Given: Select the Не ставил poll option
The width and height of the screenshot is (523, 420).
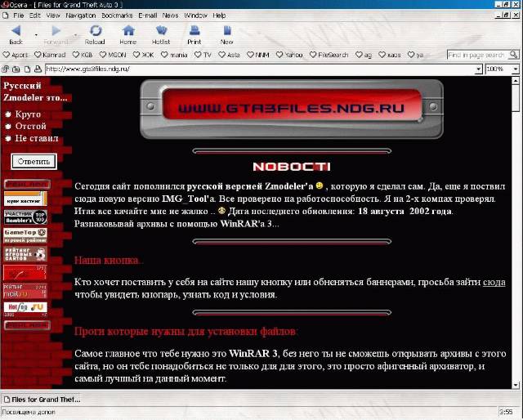Looking at the screenshot, I should click(9, 138).
